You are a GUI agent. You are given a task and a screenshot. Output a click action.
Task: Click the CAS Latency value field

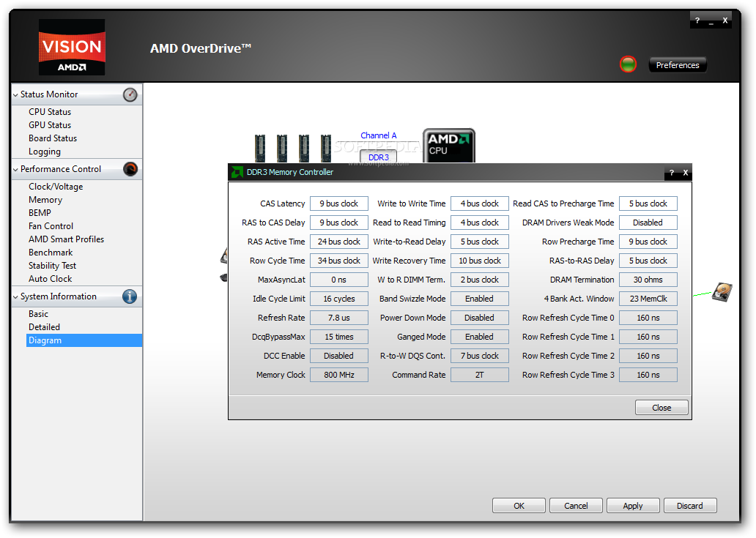[x=339, y=203]
